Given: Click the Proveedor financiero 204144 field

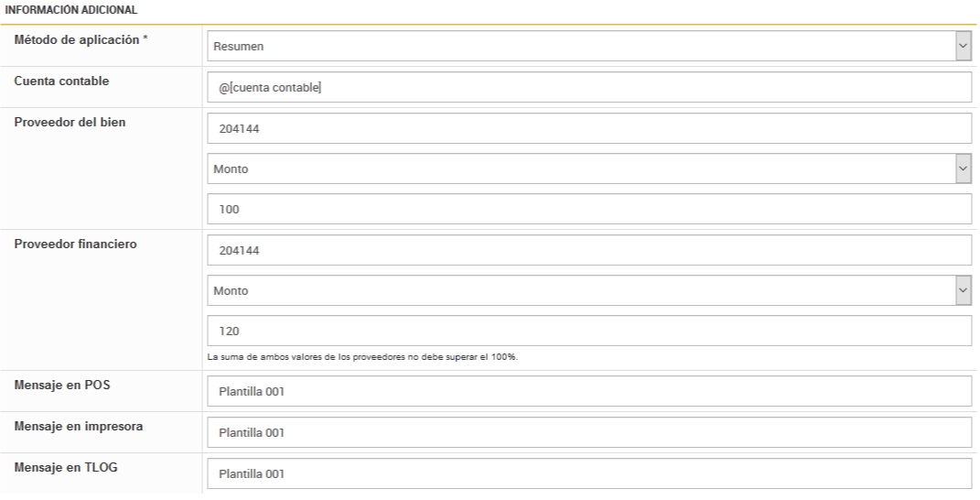Looking at the screenshot, I should pos(588,250).
